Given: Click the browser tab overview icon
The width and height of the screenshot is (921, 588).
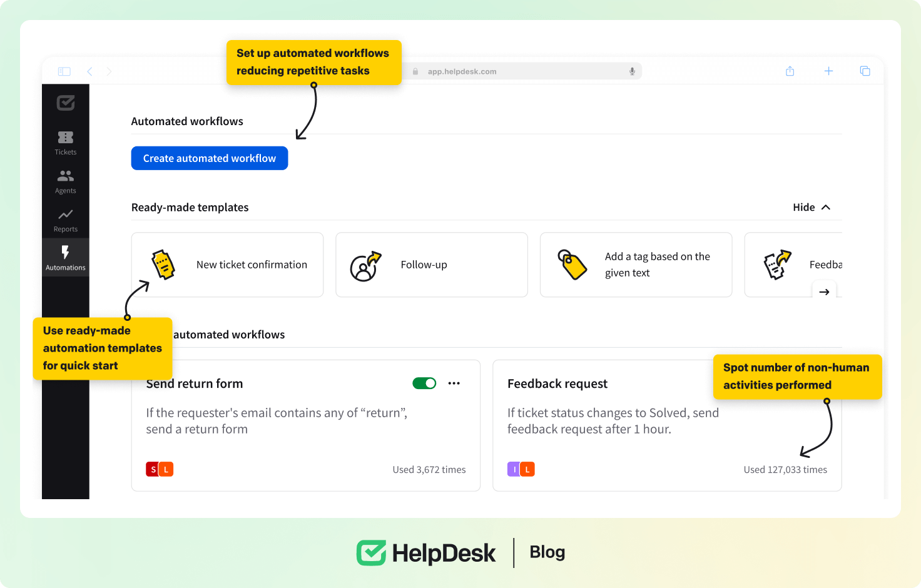Looking at the screenshot, I should tap(865, 71).
